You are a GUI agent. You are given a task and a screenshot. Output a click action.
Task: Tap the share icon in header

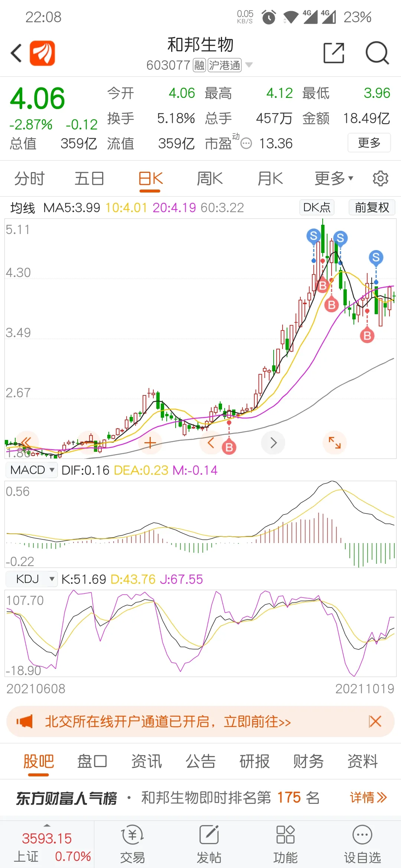[x=334, y=53]
